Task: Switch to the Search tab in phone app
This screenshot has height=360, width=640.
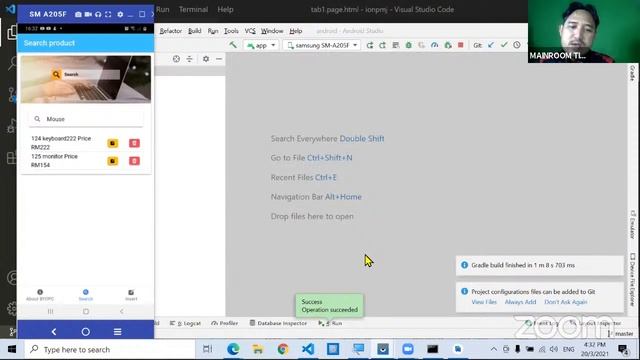Action: (x=86, y=295)
